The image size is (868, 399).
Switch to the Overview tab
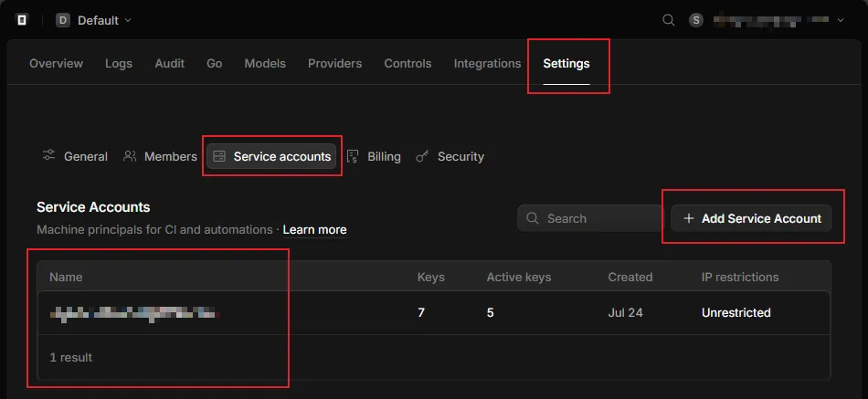56,64
